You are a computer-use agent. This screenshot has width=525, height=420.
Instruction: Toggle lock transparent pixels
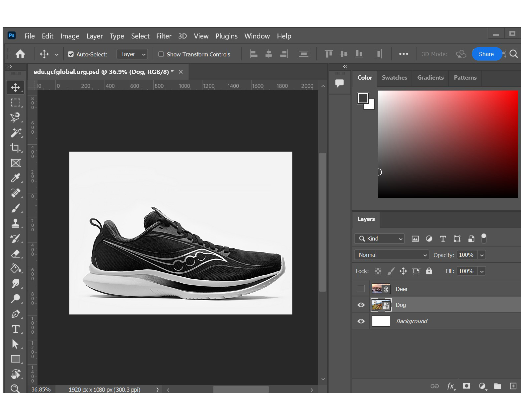point(378,271)
